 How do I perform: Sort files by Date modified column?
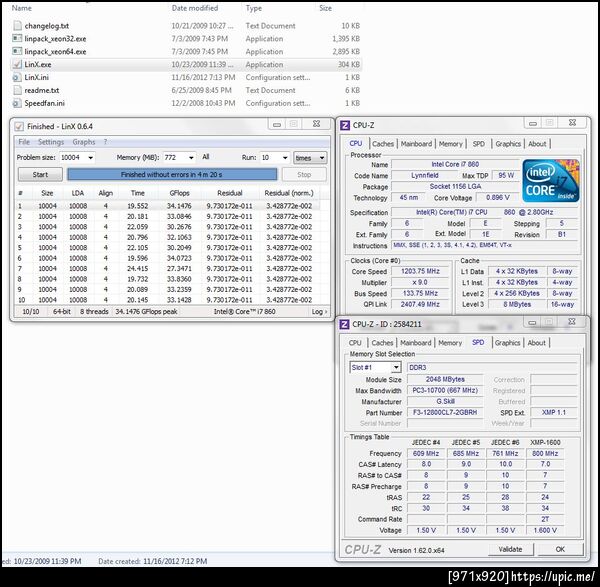pos(195,8)
